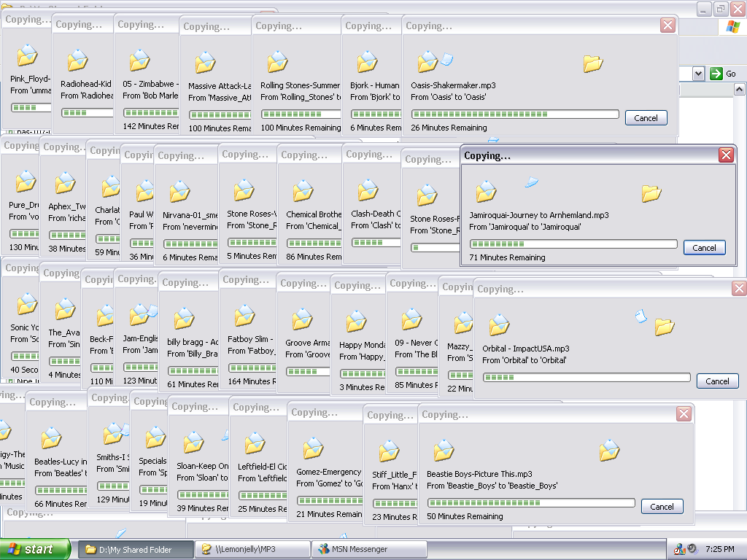747x560 pixels.
Task: Click the "Beastie Boys-Picture This.mp3" file name
Action: point(479,474)
